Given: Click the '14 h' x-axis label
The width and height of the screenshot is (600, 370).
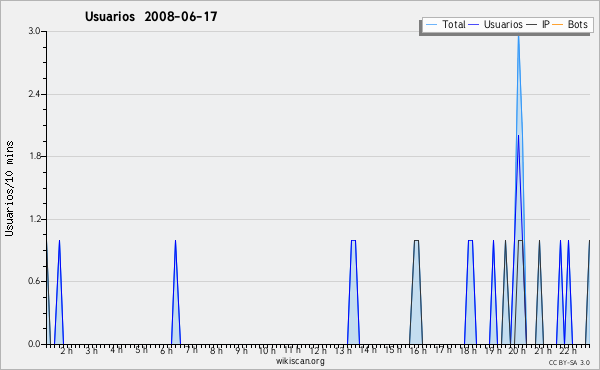Looking at the screenshot, I should [x=368, y=350].
